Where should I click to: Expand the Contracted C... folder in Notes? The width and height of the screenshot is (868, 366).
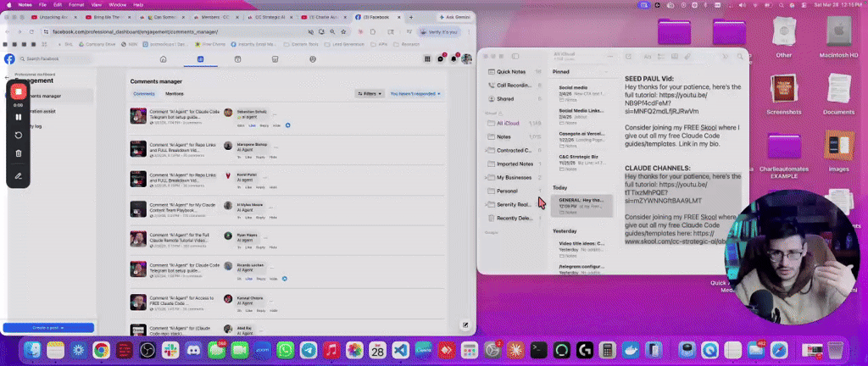[x=486, y=150]
